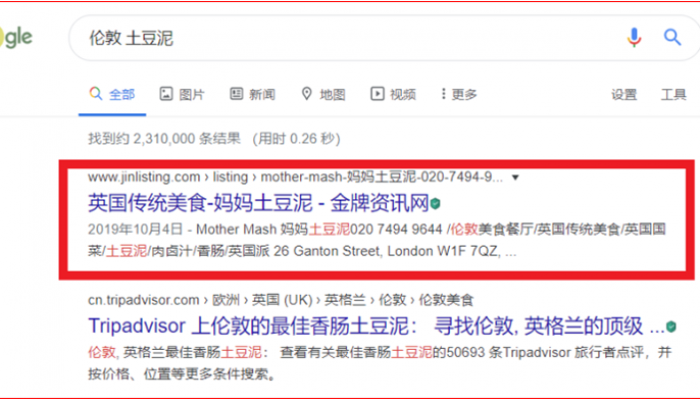Click the 工具 button
700x400 pixels.
(673, 94)
